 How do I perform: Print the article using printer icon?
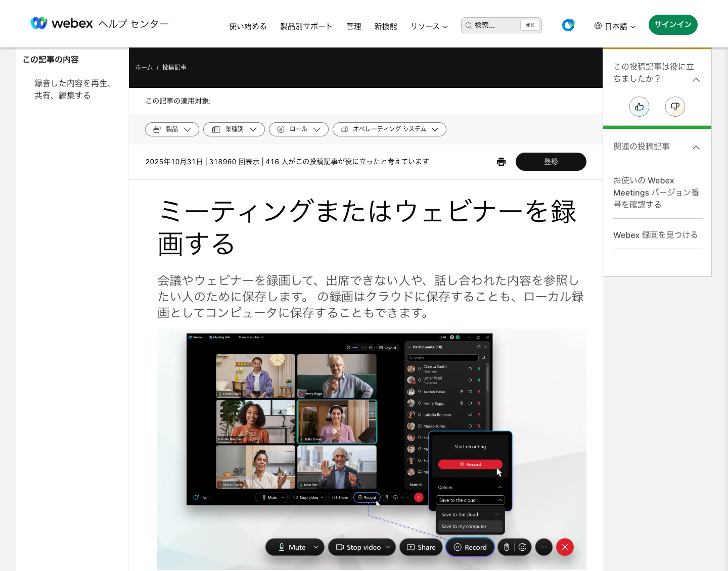[x=501, y=162]
